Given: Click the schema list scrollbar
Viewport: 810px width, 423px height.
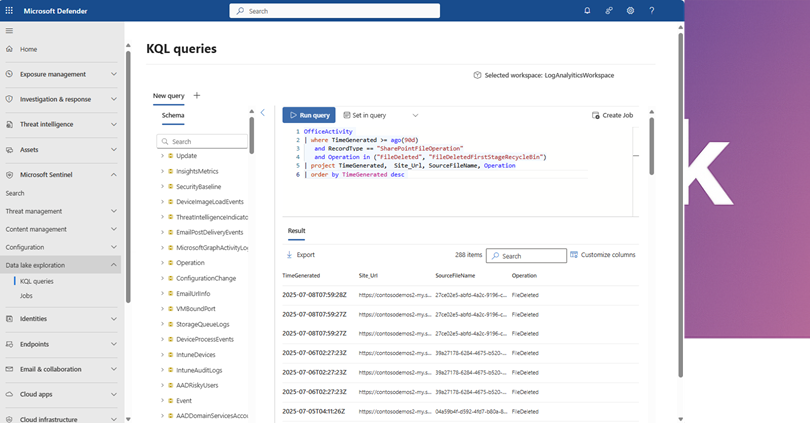Looking at the screenshot, I should [252, 135].
